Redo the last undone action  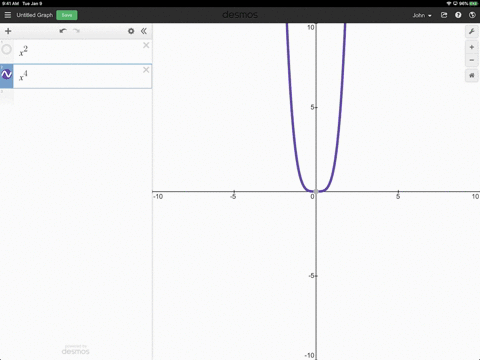[76, 31]
